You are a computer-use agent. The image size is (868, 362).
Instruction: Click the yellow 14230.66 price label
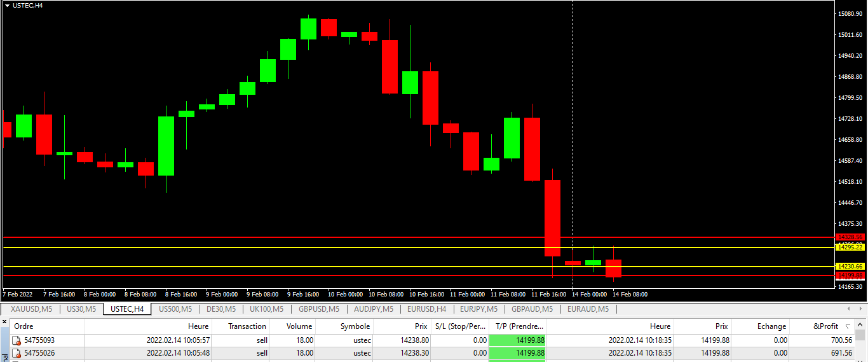(850, 266)
